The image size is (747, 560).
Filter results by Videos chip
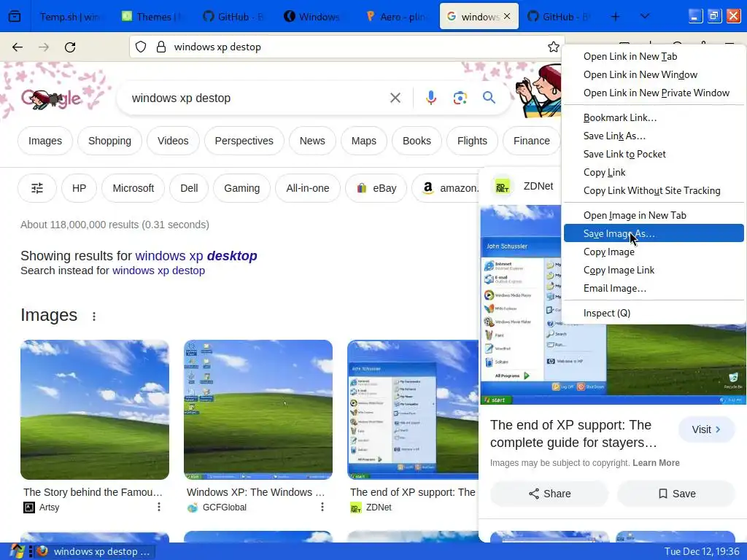173,141
